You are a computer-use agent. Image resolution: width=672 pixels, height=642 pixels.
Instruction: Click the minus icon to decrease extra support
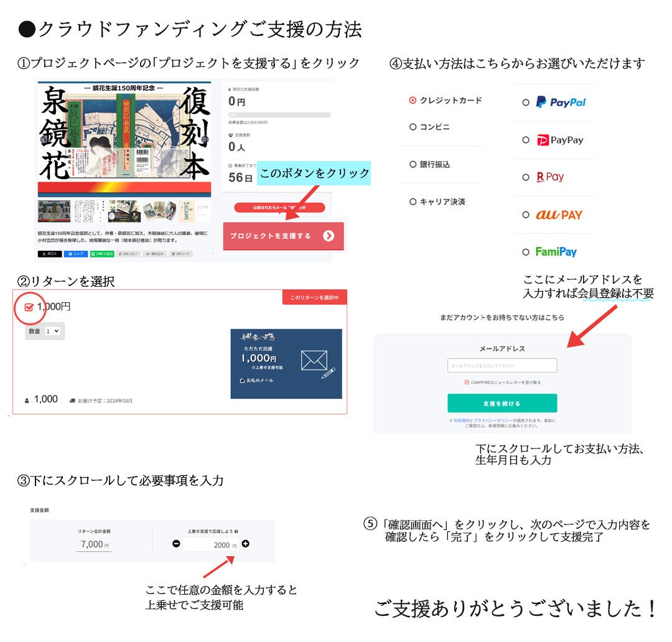(177, 544)
